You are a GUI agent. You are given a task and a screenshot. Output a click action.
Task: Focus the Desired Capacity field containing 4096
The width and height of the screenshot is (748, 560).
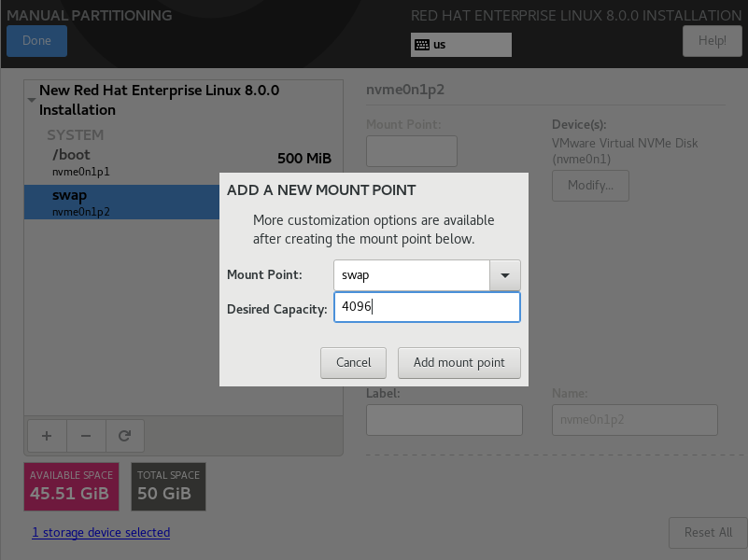pyautogui.click(x=427, y=307)
